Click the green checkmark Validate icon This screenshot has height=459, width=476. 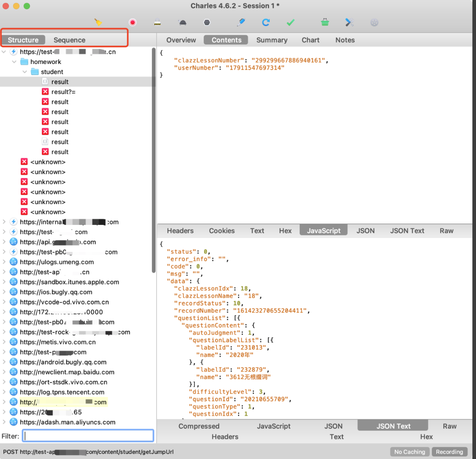tap(290, 22)
